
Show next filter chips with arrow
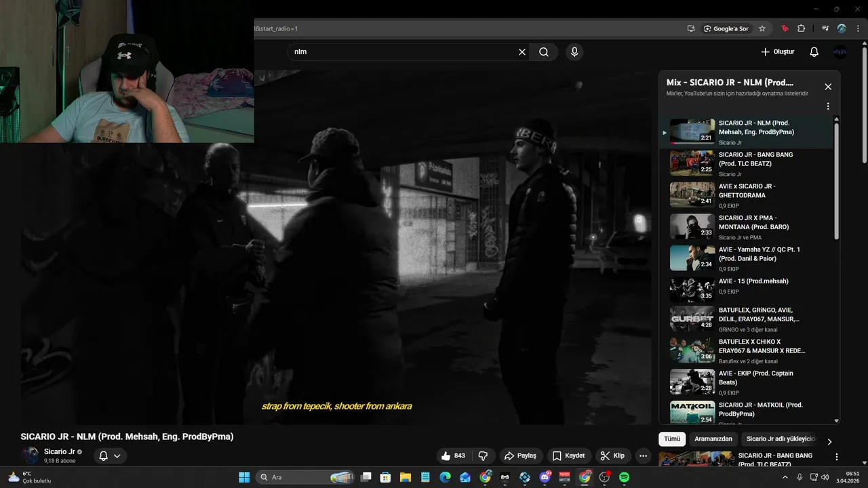coord(829,441)
